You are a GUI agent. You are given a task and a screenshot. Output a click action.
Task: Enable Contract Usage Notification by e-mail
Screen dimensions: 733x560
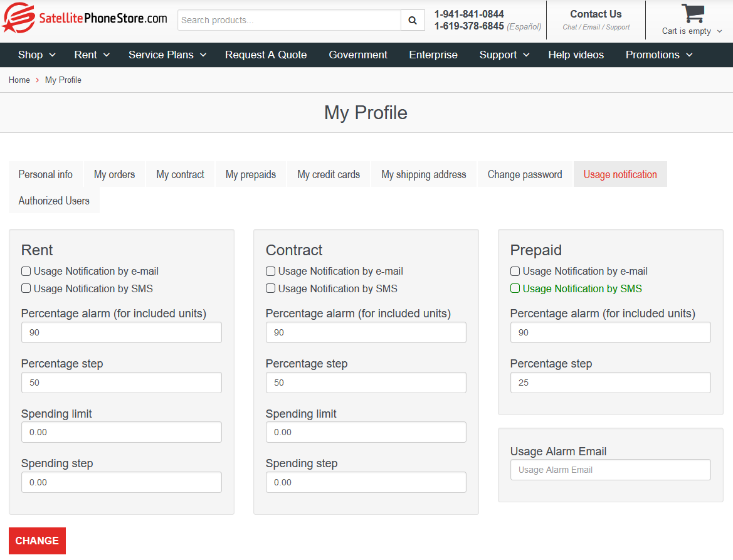pos(271,271)
